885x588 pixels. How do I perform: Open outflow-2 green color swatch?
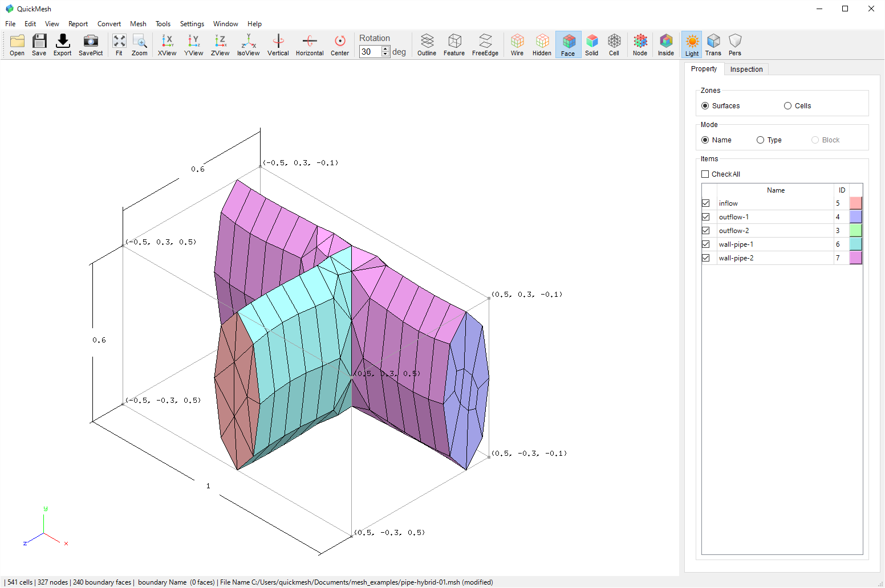click(855, 231)
